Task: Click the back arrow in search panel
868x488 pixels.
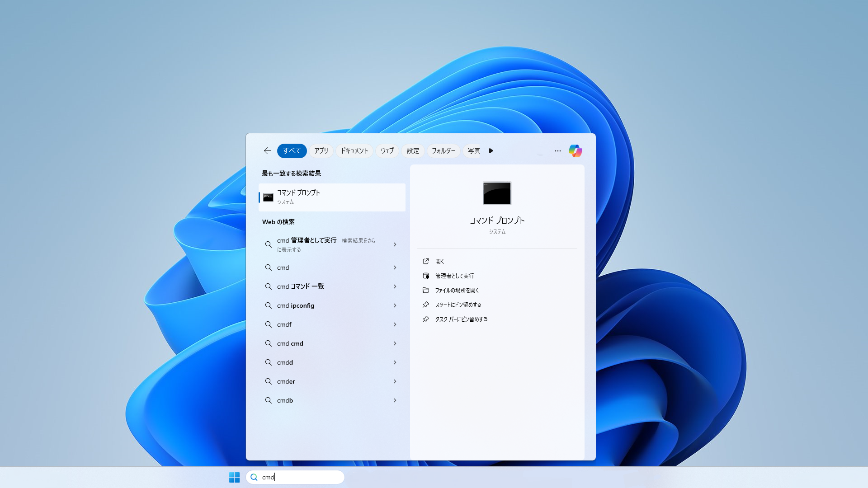Action: click(267, 151)
